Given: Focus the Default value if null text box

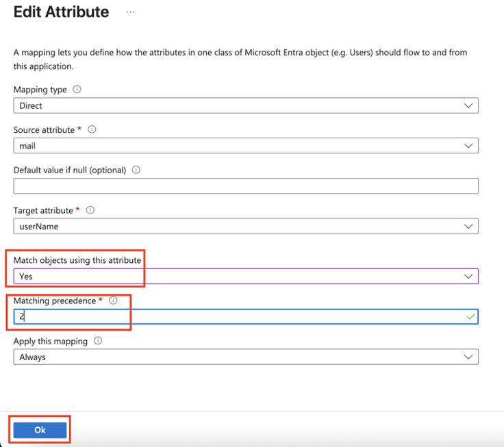Looking at the screenshot, I should coord(245,186).
